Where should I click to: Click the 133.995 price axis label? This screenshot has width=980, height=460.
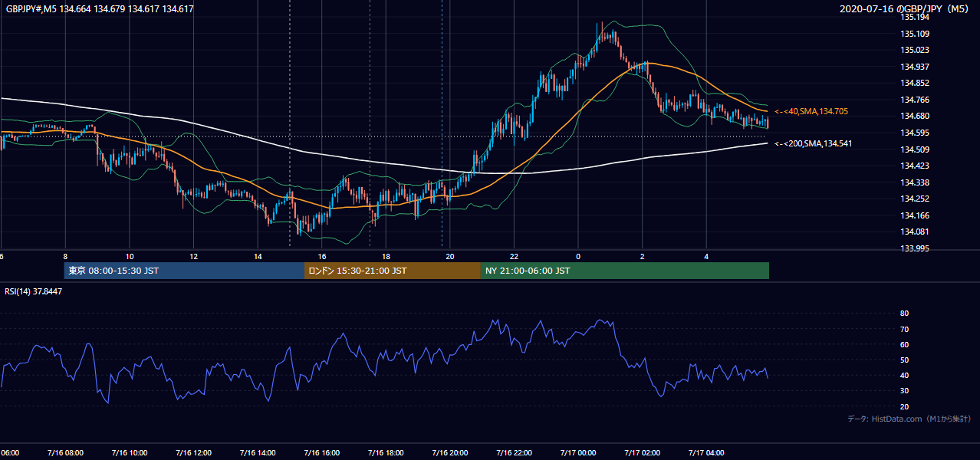915,248
